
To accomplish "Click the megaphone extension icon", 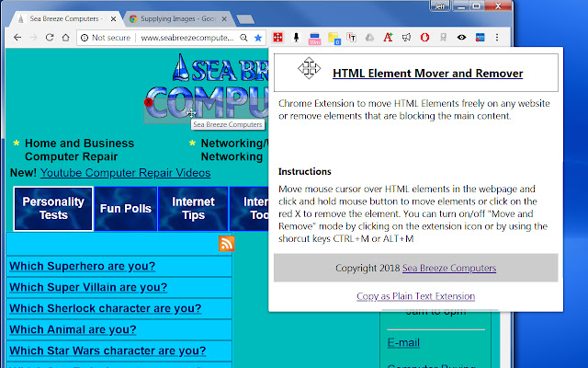I will pyautogui.click(x=406, y=38).
